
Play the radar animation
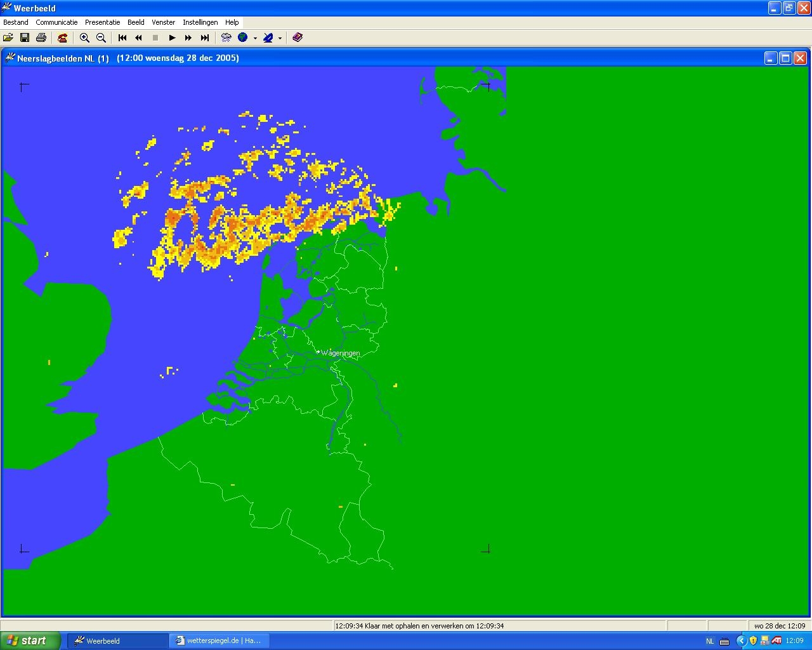click(x=172, y=38)
